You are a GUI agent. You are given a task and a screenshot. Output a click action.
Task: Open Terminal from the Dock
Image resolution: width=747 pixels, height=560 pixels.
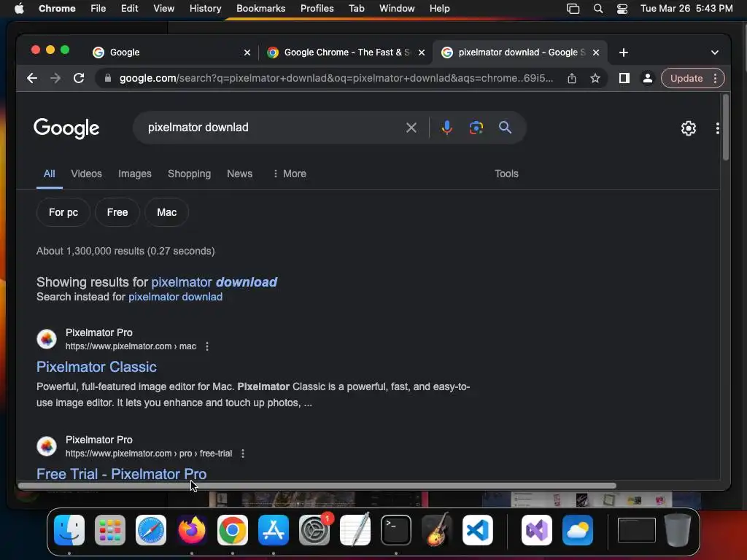(396, 529)
